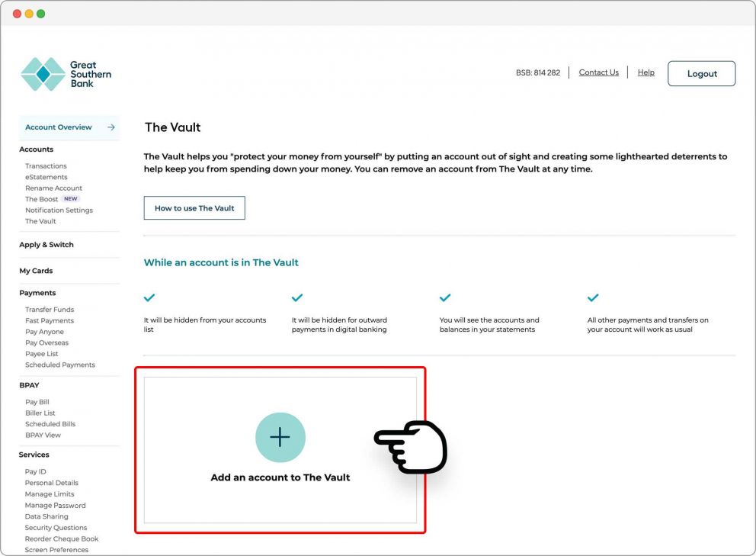756x556 pixels.
Task: Click the red close window button
Action: 17,14
